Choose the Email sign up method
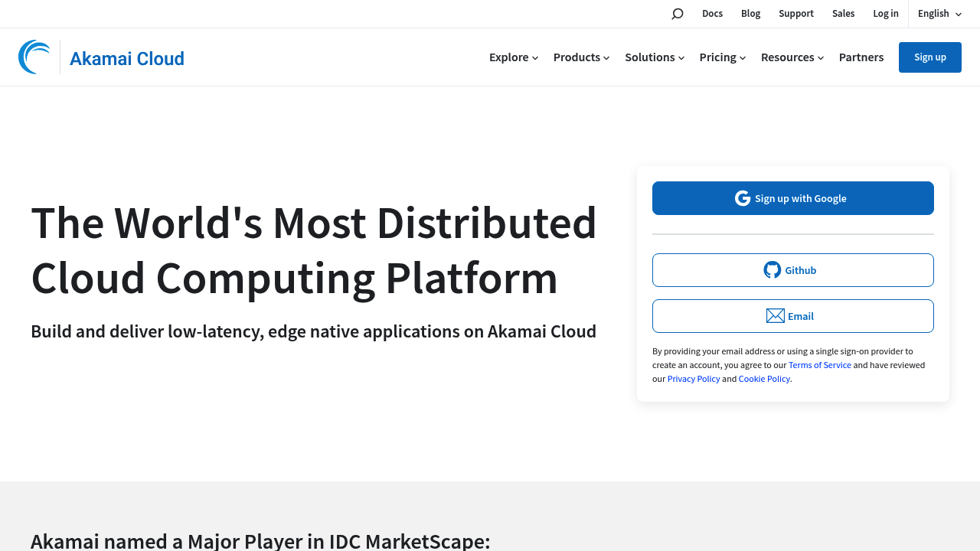Screen dimensions: 980x551 click(793, 315)
